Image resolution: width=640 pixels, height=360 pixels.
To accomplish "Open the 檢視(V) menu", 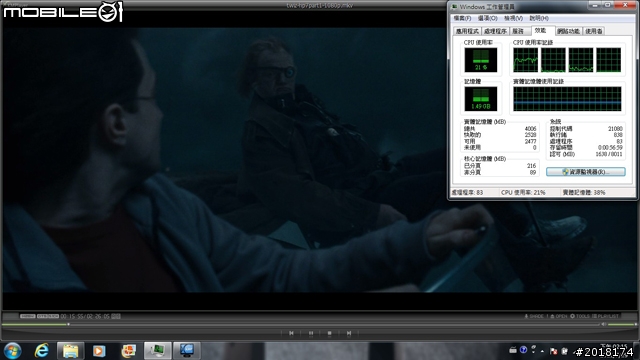I will [513, 18].
